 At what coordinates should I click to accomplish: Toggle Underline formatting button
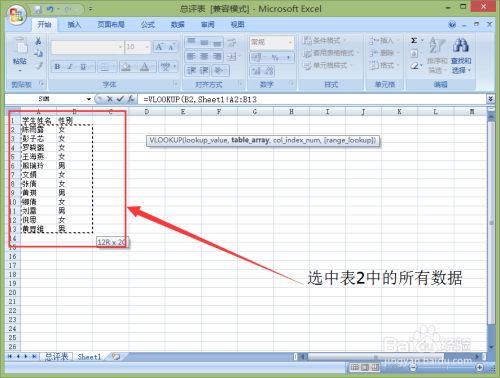click(83, 67)
